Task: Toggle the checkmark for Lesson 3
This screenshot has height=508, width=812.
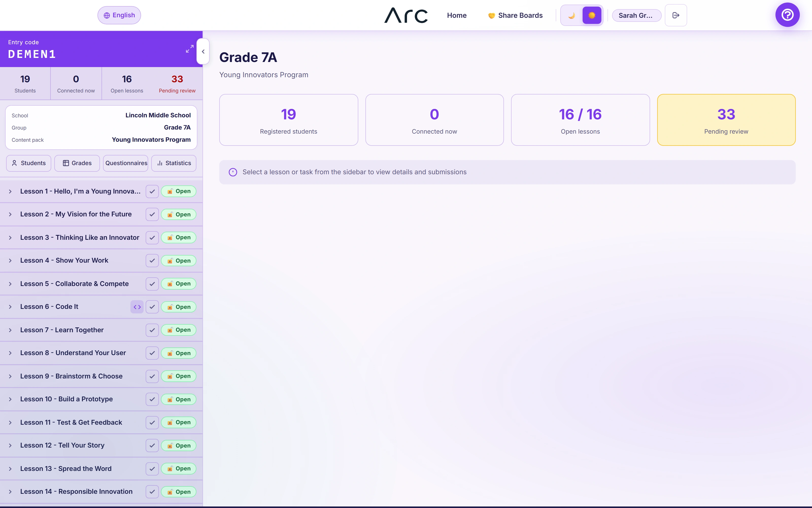Action: (x=152, y=237)
